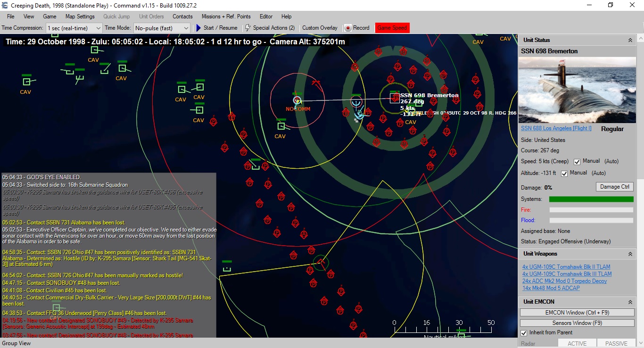Open 4x UGM-109C Tomahawk Blk III TLAM link
The image size is (644, 348).
567,274
